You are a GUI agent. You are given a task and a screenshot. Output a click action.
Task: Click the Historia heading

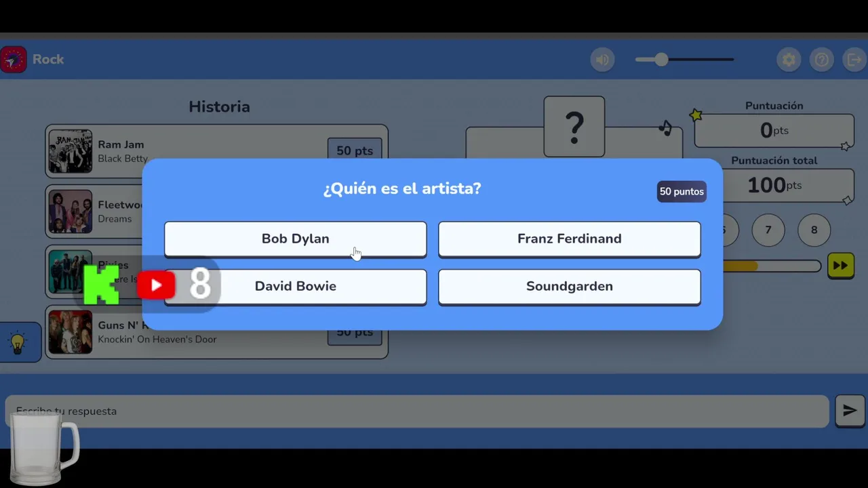coord(219,106)
